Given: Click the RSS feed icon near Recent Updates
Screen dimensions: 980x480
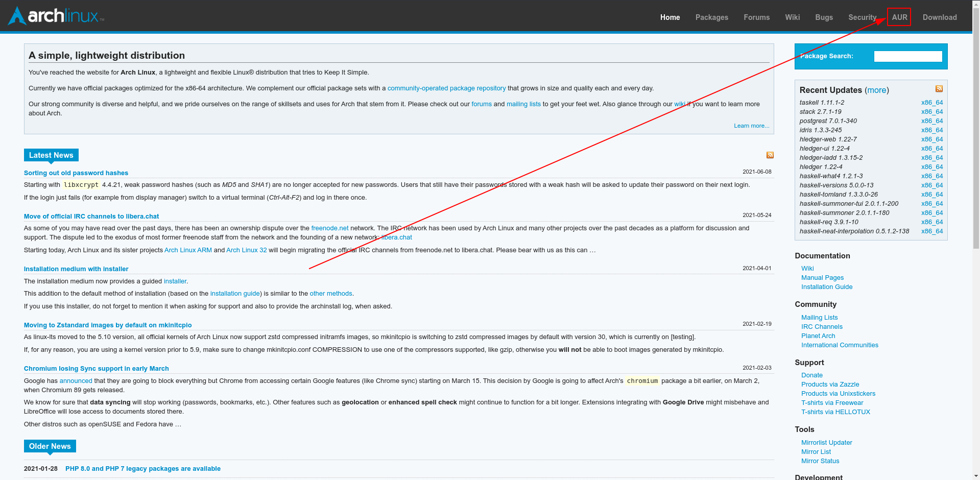Looking at the screenshot, I should click(x=939, y=88).
